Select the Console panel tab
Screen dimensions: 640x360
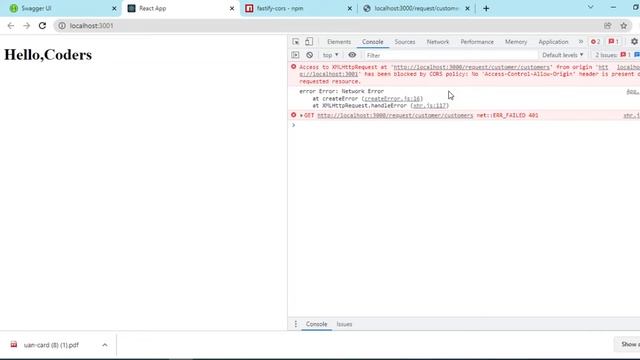pyautogui.click(x=373, y=42)
